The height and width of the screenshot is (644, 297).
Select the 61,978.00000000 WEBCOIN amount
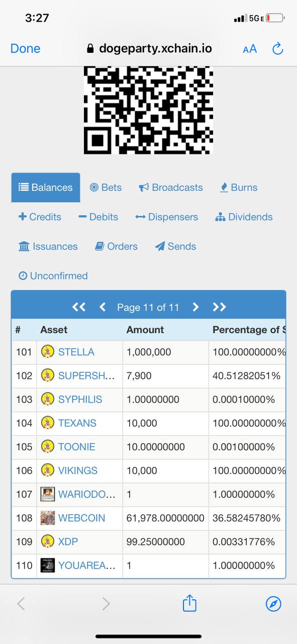coord(165,518)
